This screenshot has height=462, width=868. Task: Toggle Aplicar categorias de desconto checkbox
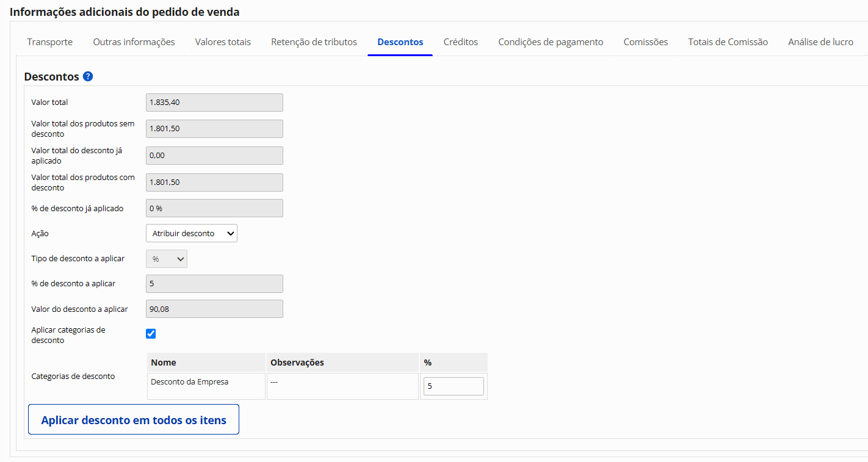(151, 334)
